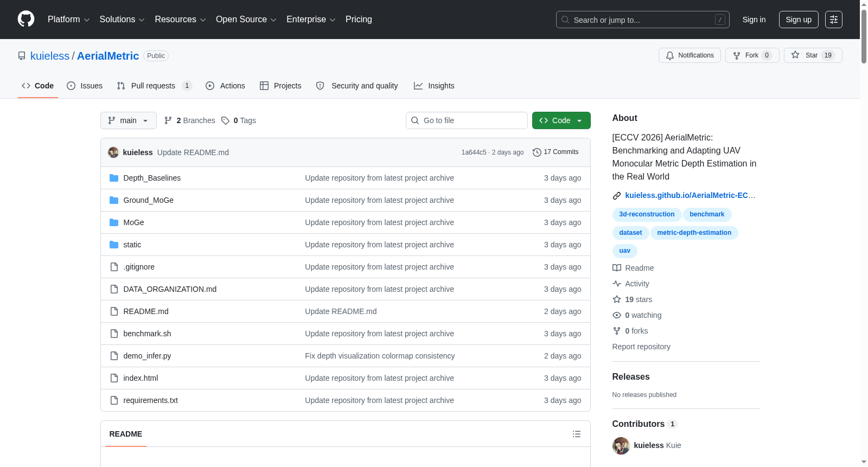
Task: Star the AerialMetric repository
Action: (813, 55)
